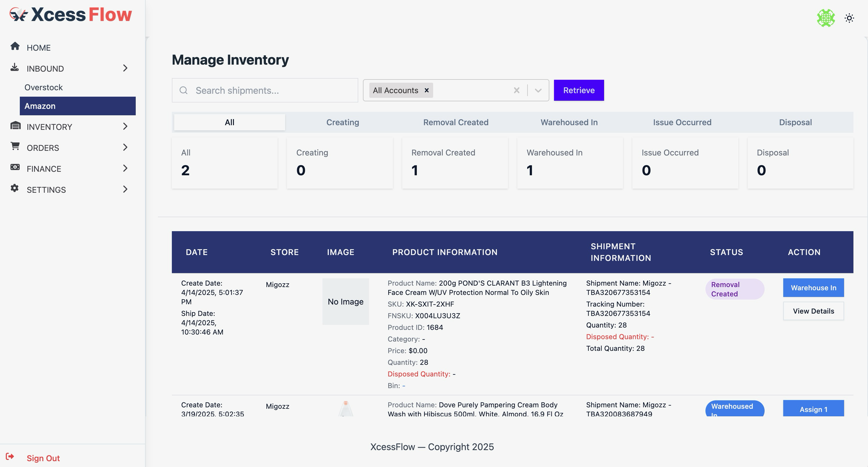Click View Details for POND'S shipment
Screen dimensions: 868x467
point(814,311)
